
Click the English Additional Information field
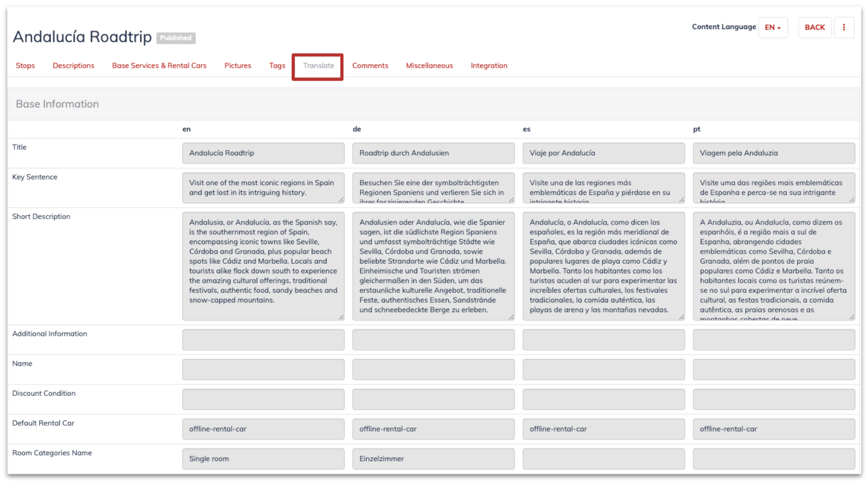click(x=263, y=340)
